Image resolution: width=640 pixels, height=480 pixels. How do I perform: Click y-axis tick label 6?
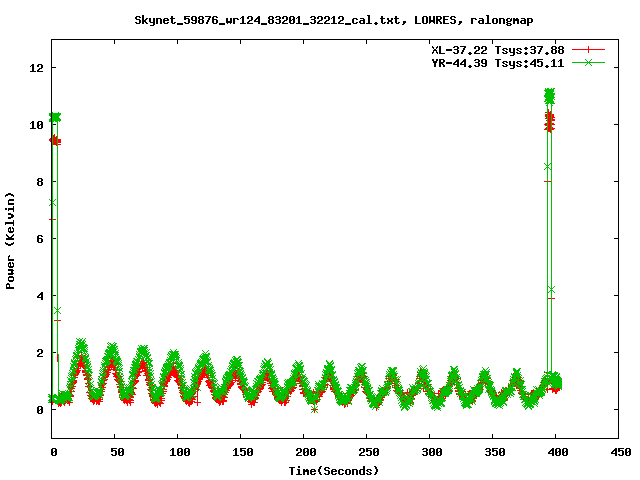[40, 239]
